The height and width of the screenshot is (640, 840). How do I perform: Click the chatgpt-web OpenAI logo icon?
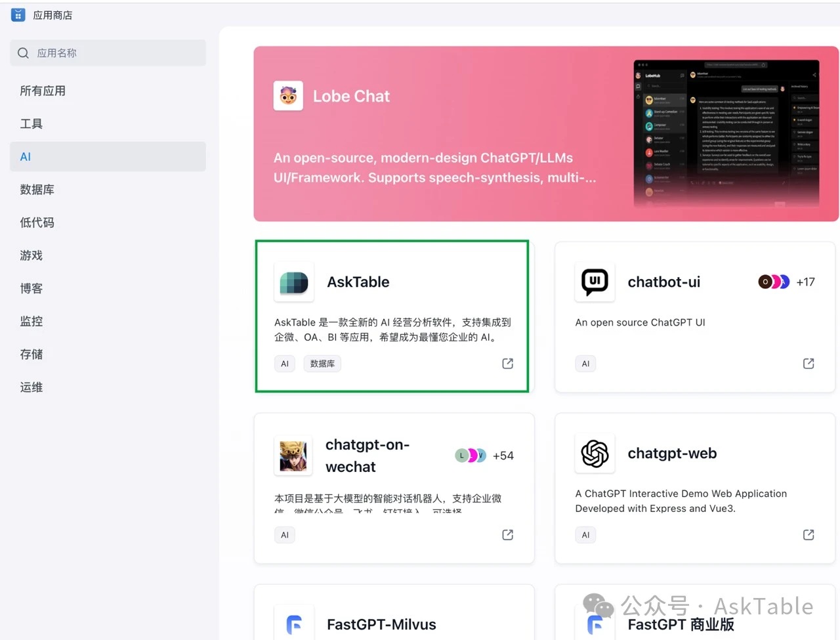(595, 453)
